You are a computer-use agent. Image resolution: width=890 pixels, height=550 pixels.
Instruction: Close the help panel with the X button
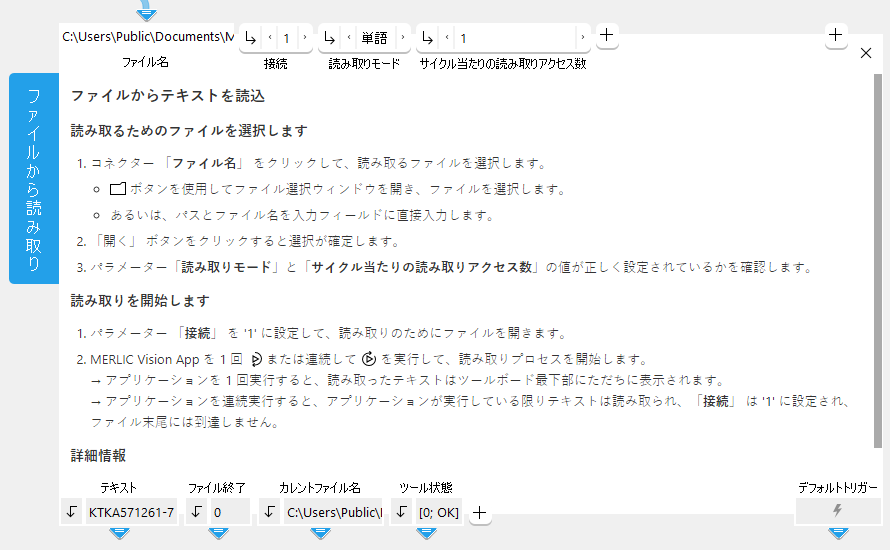[866, 53]
